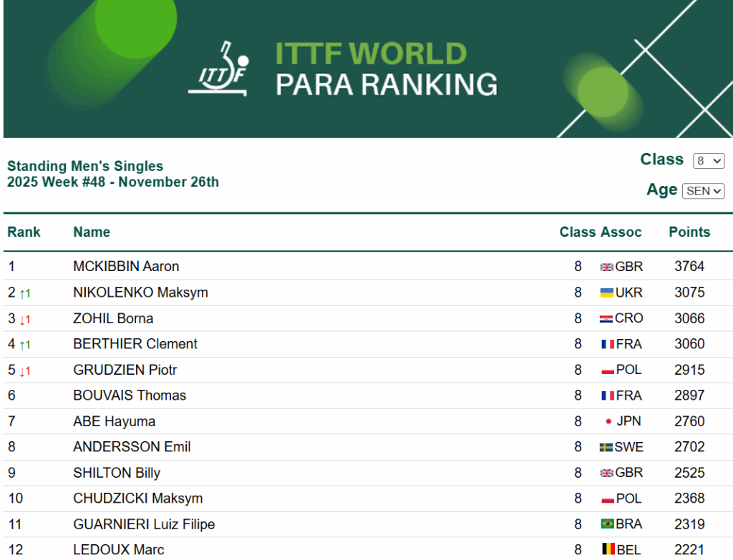Click the ITTF table tennis logo
The image size is (733, 560).
coord(220,69)
